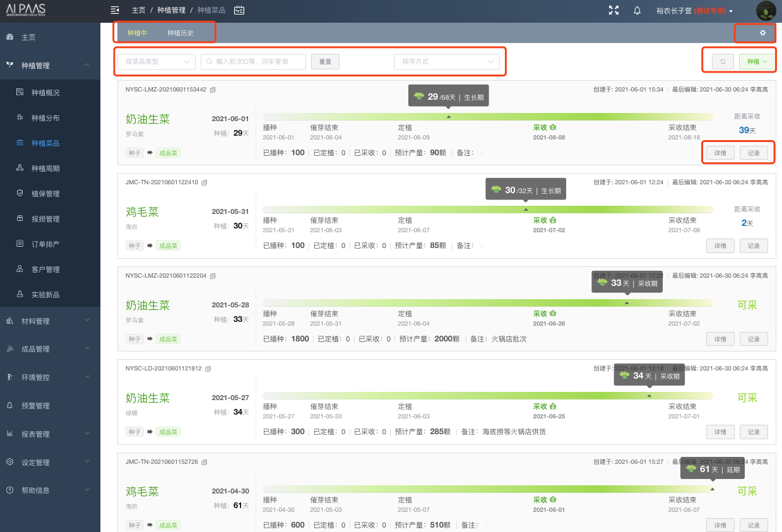
Task: Open 订单排产 in the sidebar
Action: 50,244
